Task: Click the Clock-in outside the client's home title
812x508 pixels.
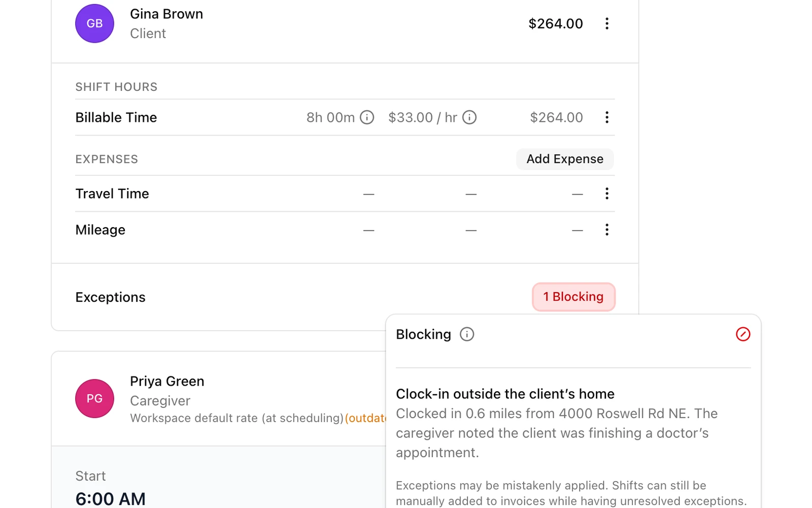Action: coord(505,394)
